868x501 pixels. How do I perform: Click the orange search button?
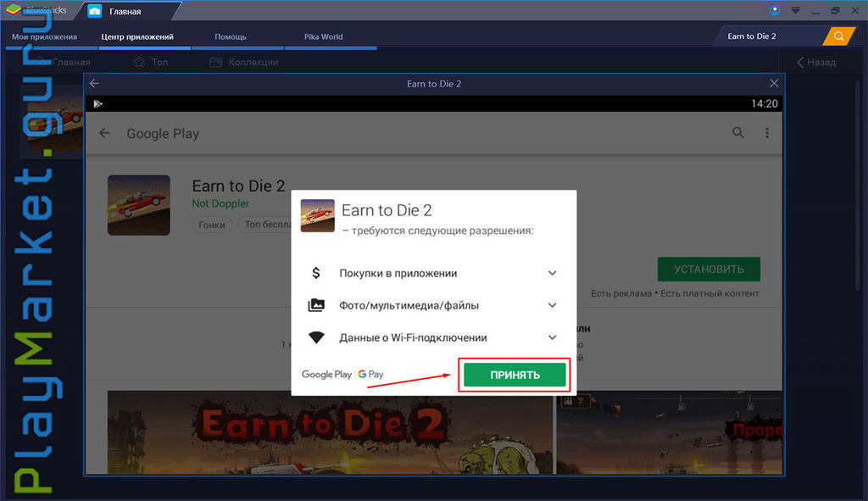click(x=838, y=36)
